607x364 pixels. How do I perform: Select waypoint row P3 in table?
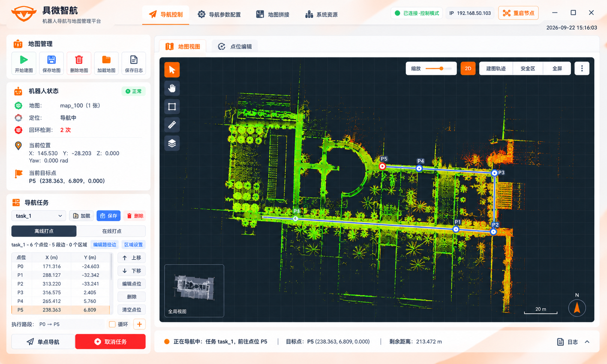click(61, 292)
